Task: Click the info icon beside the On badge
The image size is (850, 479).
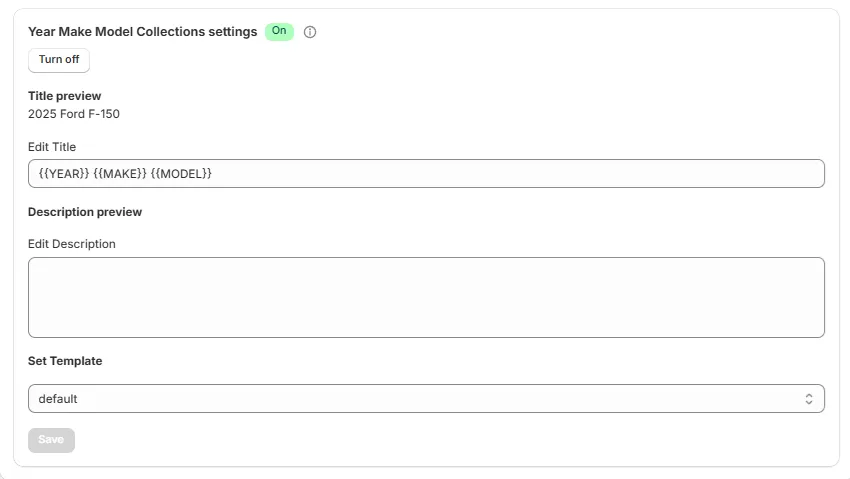Action: coord(310,32)
